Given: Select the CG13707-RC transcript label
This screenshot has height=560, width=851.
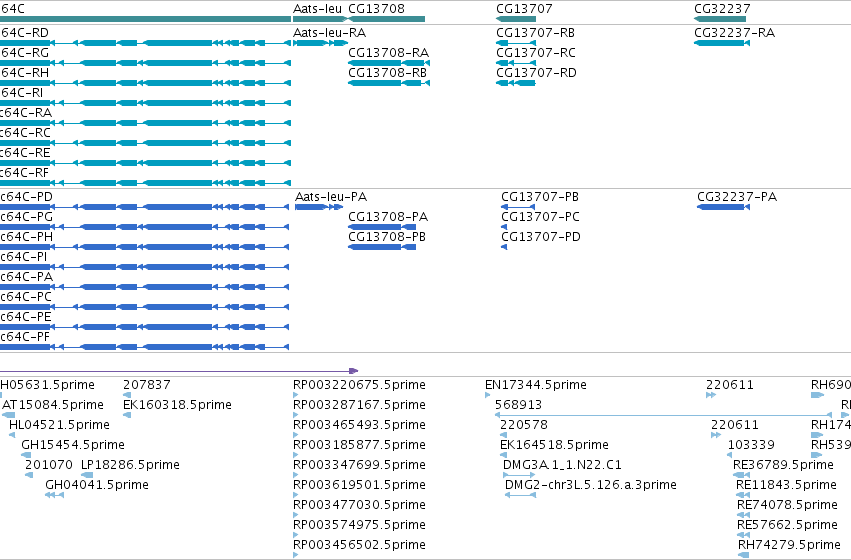Looking at the screenshot, I should pyautogui.click(x=536, y=53).
